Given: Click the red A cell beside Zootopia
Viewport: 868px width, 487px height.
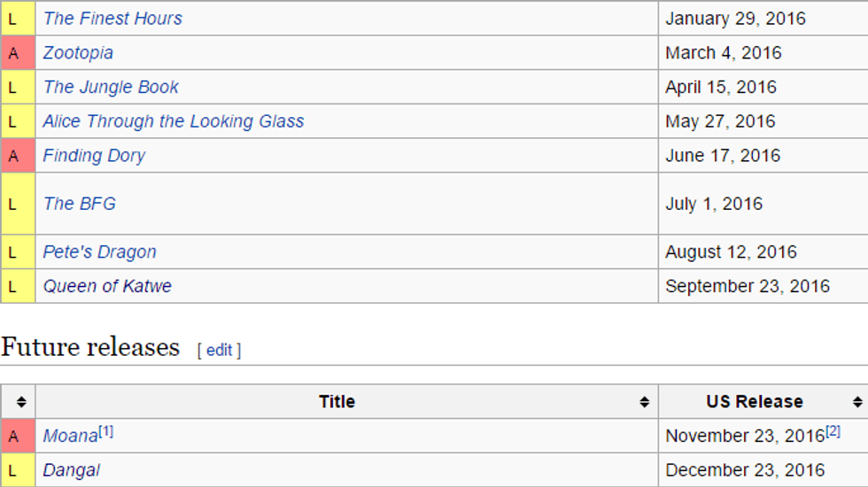Looking at the screenshot, I should (x=13, y=53).
